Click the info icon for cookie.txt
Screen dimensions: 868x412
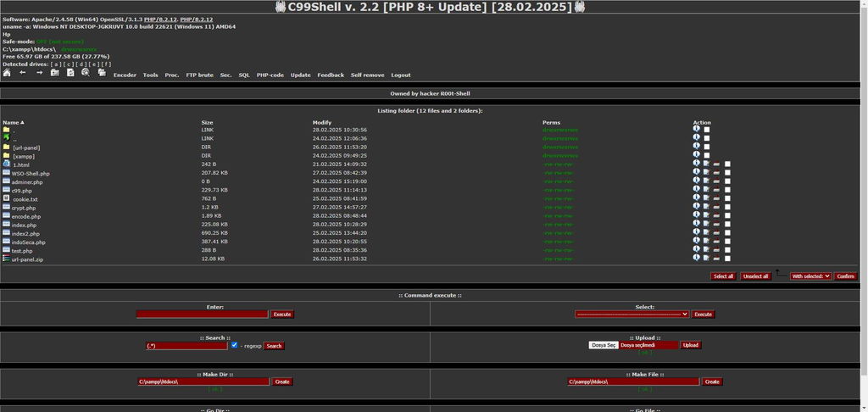[697, 198]
